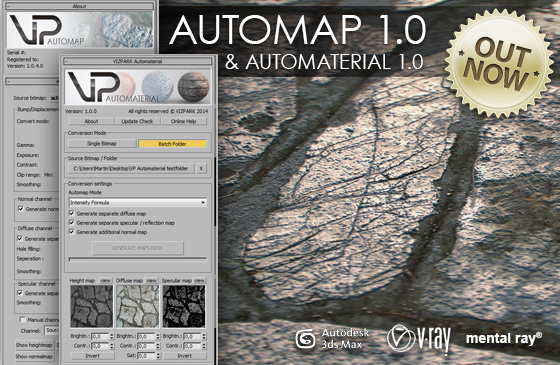
Task: Invert the Specular map
Action: pyautogui.click(x=185, y=356)
